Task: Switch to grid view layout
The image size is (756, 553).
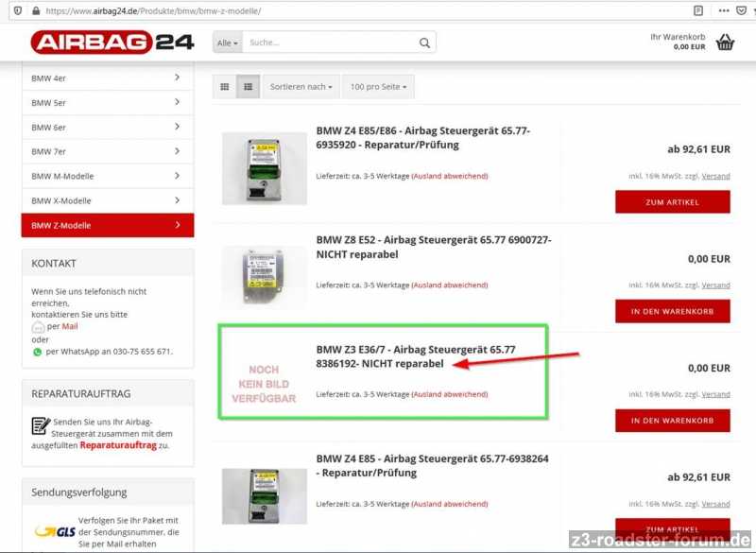Action: pyautogui.click(x=225, y=87)
